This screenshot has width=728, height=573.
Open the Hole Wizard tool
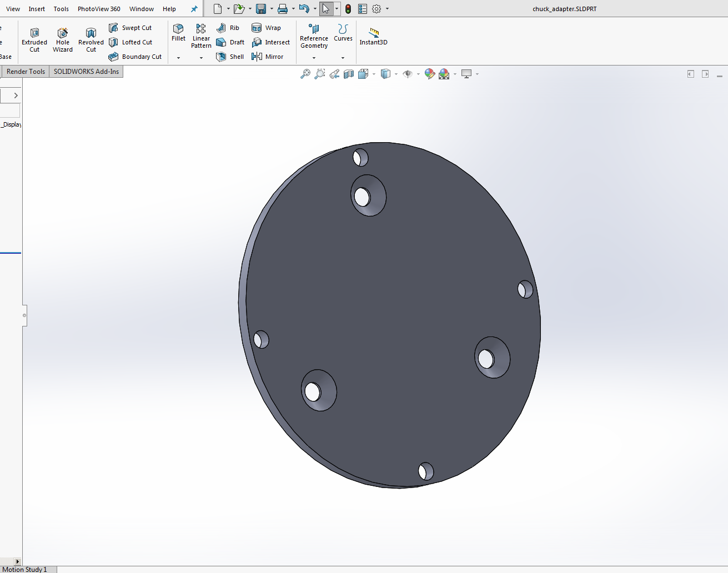[x=63, y=39]
